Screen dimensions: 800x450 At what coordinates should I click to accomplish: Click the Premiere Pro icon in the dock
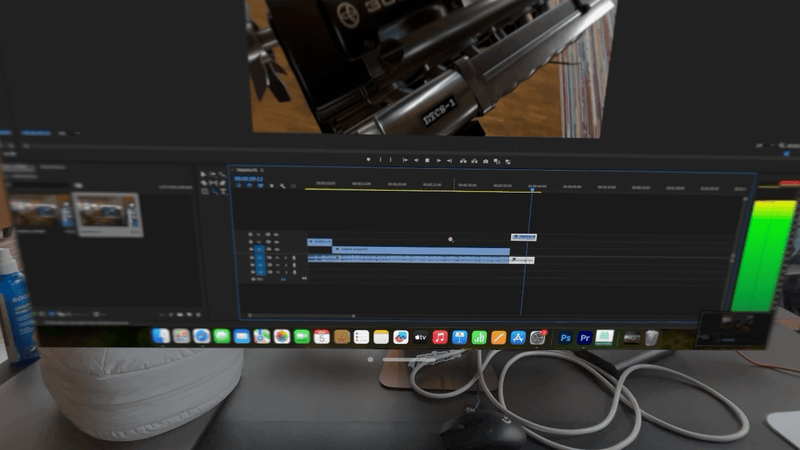[585, 338]
